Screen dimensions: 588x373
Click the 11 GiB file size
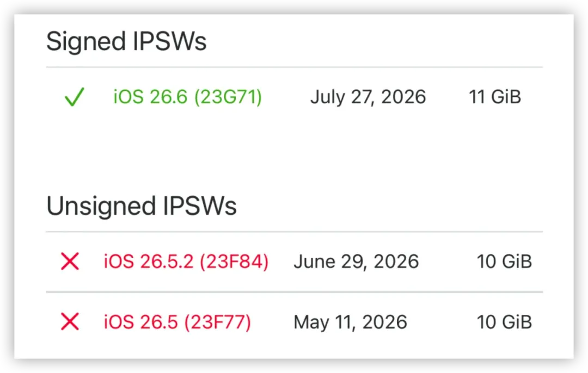(x=494, y=97)
